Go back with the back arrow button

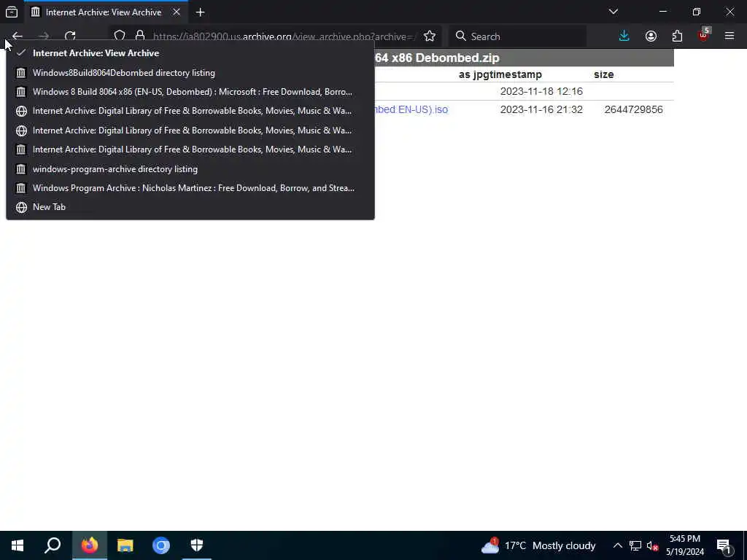18,36
